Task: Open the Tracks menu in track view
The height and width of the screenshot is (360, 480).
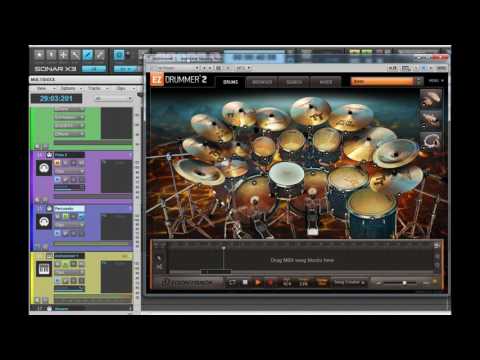Action: click(96, 89)
